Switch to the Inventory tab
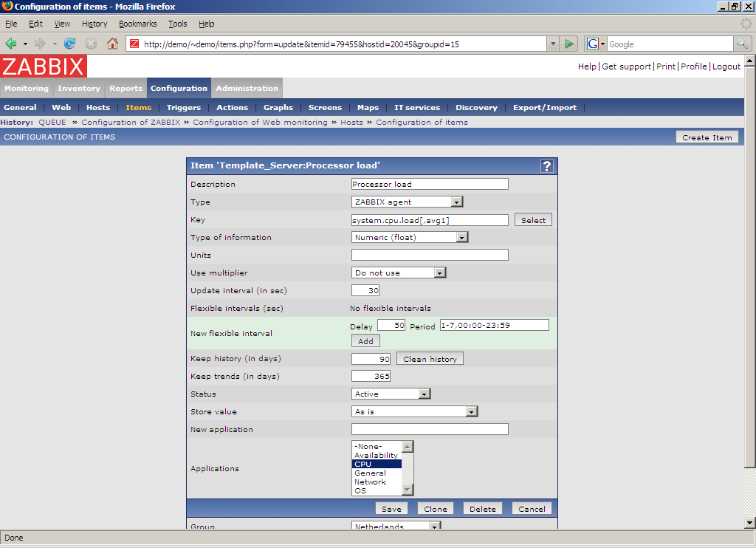This screenshot has height=548, width=756. [x=78, y=89]
